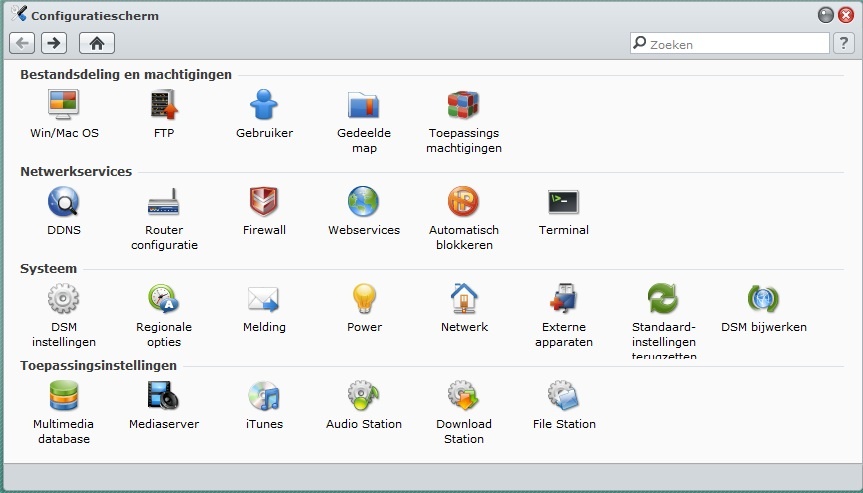Go back with the left arrow button

pyautogui.click(x=22, y=43)
